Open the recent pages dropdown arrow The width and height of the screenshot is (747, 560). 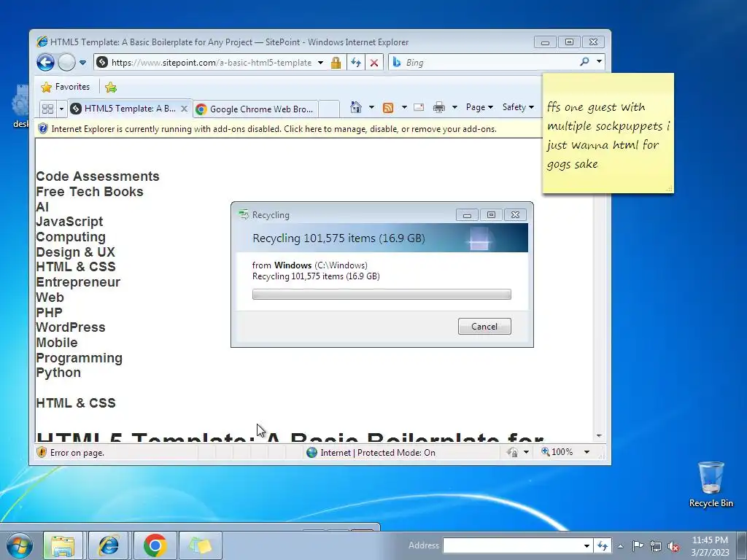[82, 63]
